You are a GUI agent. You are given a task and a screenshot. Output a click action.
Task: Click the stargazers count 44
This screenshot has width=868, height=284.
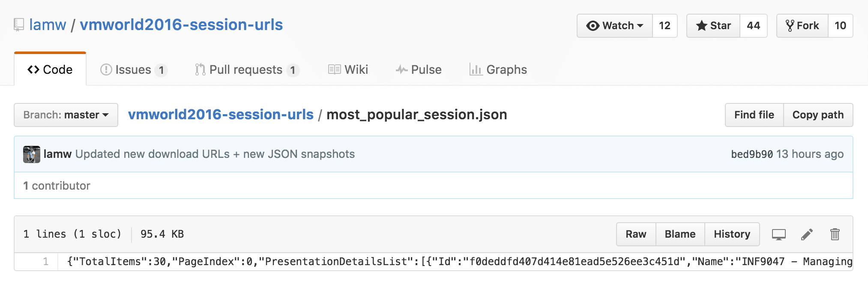click(753, 26)
